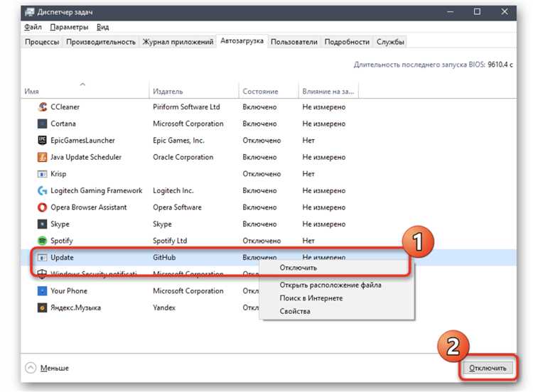Open the Параметры menu
Image resolution: width=533 pixels, height=392 pixels.
point(69,27)
